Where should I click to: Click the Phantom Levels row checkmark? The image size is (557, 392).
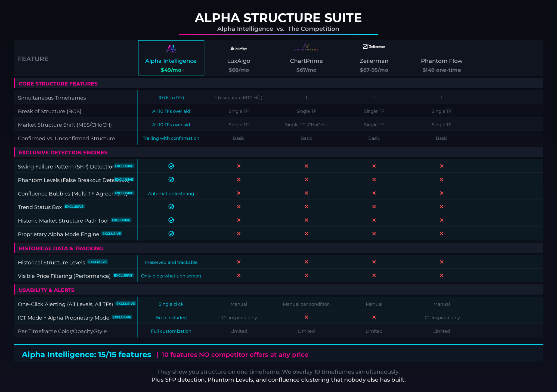click(x=171, y=180)
